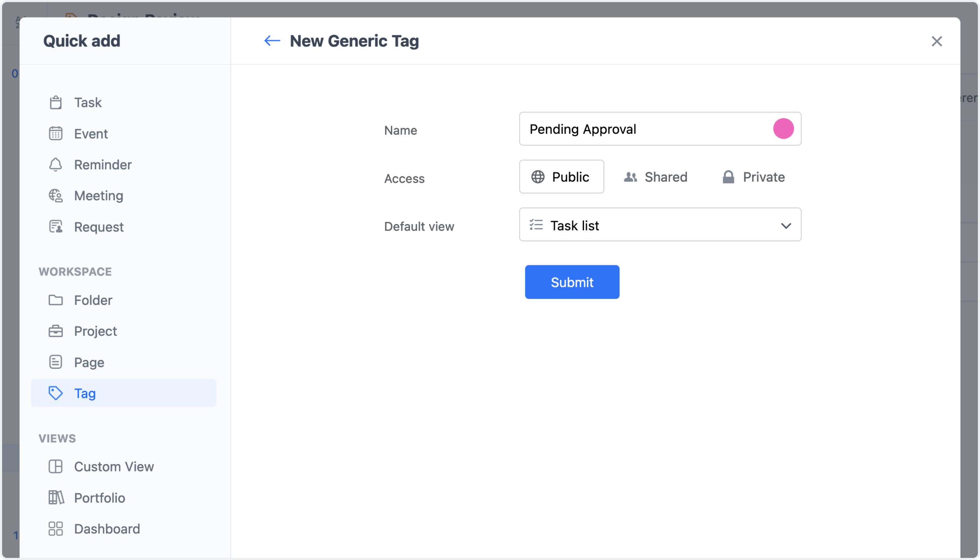This screenshot has width=980, height=560.
Task: Click the Project briefcase icon
Action: coord(56,331)
